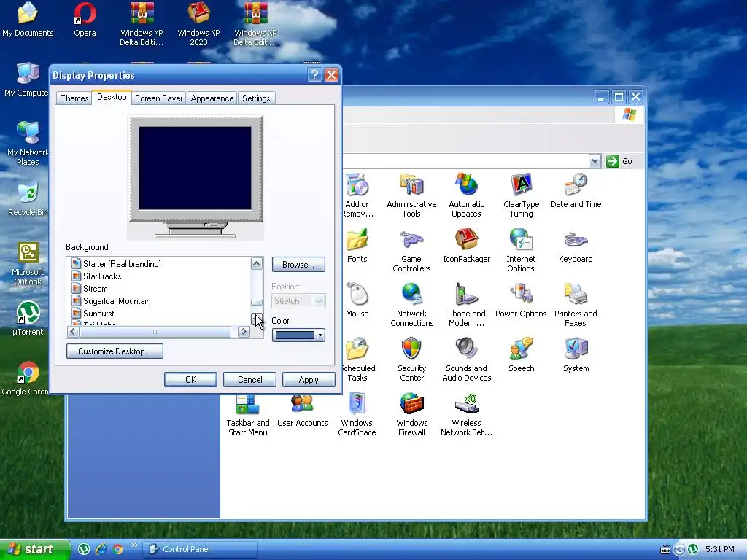Screen dimensions: 747x560
Task: Select Stream background
Action: click(x=96, y=289)
